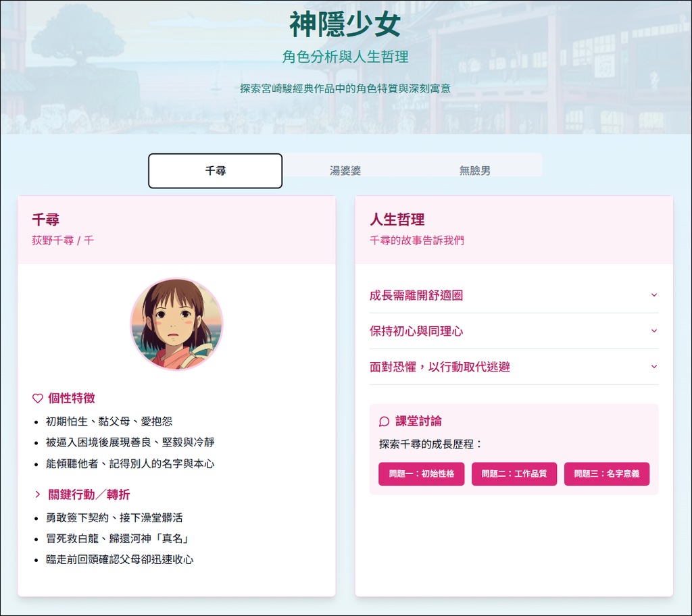This screenshot has height=616, width=692.
Task: Click the 個性特徵 heading text
Action: coord(72,399)
